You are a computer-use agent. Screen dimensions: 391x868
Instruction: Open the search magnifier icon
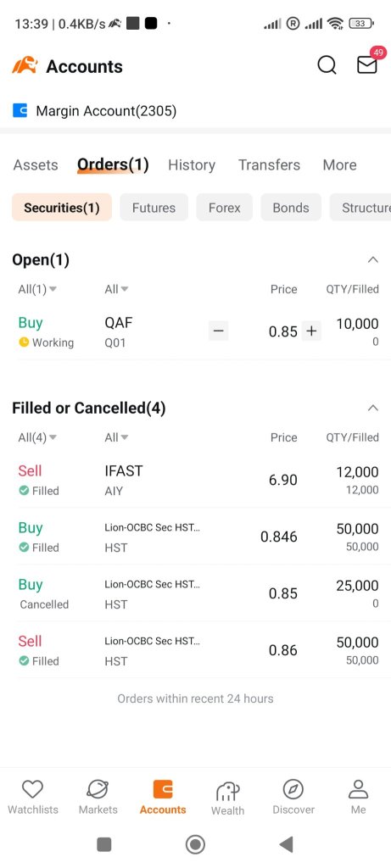pos(327,65)
